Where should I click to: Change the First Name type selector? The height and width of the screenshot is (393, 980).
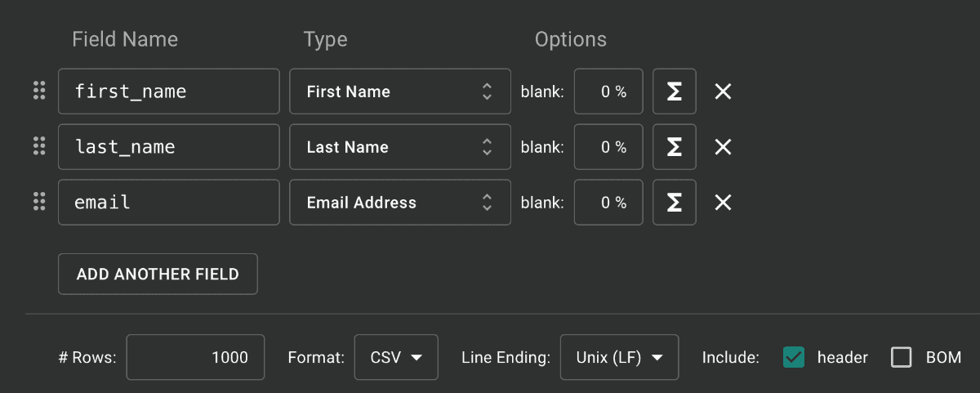[x=400, y=92]
